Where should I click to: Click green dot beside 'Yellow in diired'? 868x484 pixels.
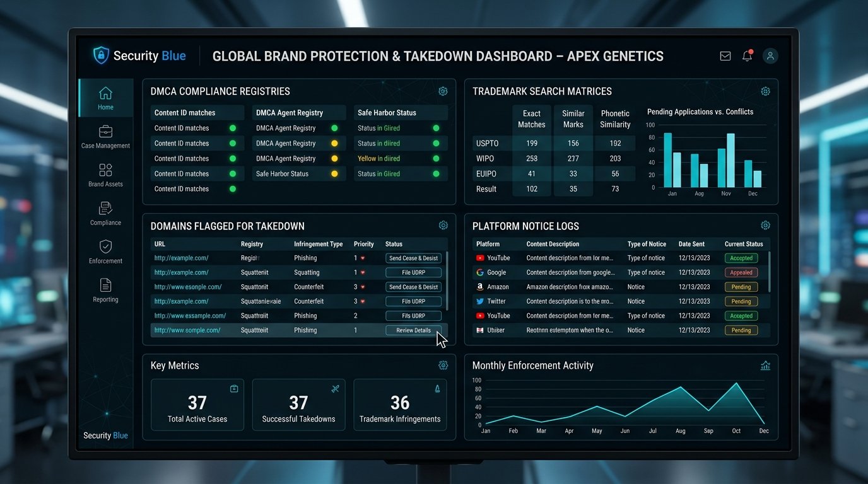[436, 159]
